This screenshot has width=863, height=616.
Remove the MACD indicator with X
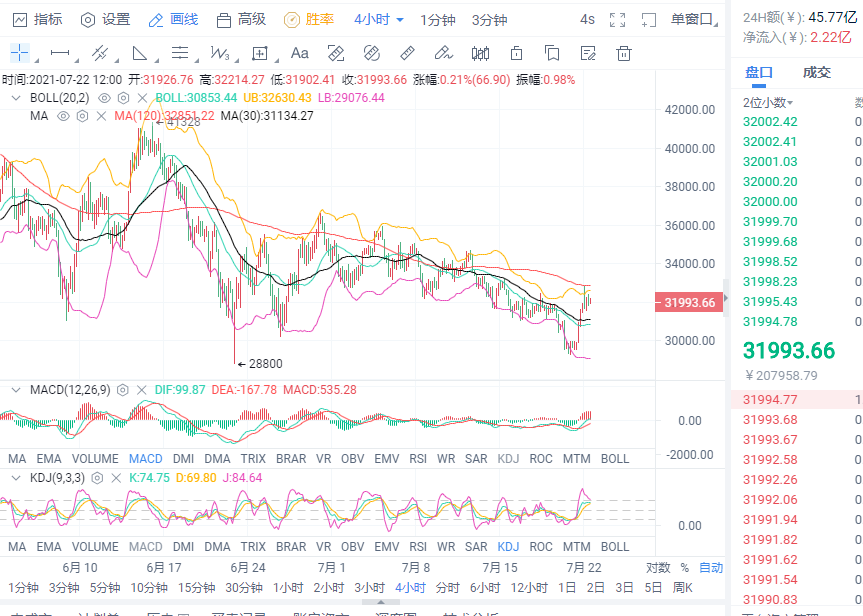pyautogui.click(x=141, y=390)
